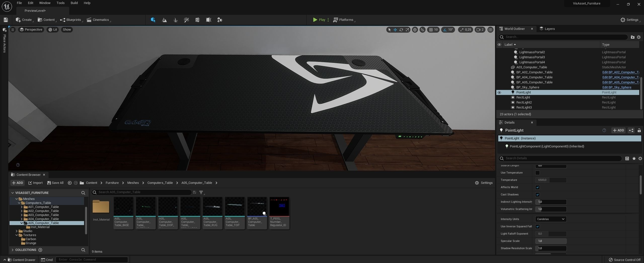Toggle world/local coordinate system globe icon

pyautogui.click(x=415, y=30)
